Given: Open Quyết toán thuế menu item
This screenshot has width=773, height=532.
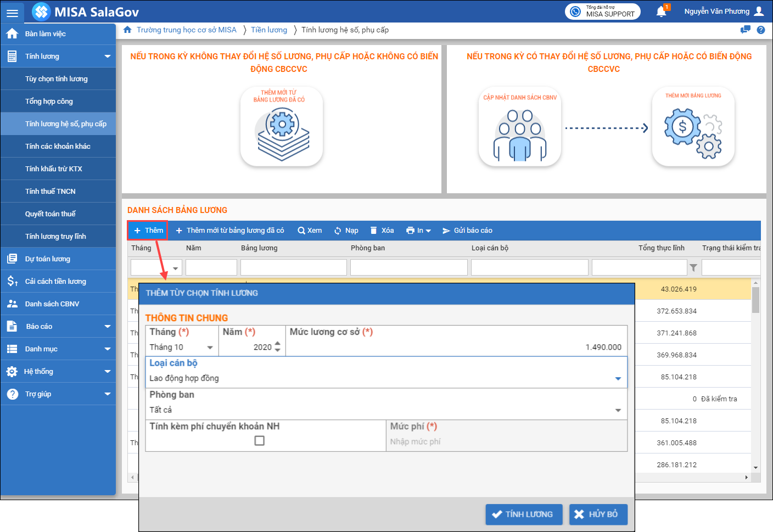Looking at the screenshot, I should pos(58,214).
